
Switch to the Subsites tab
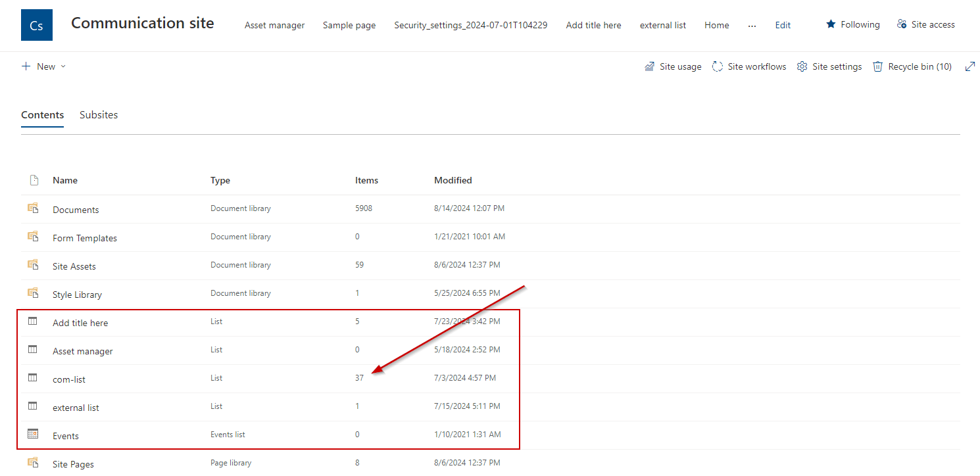[x=98, y=114]
